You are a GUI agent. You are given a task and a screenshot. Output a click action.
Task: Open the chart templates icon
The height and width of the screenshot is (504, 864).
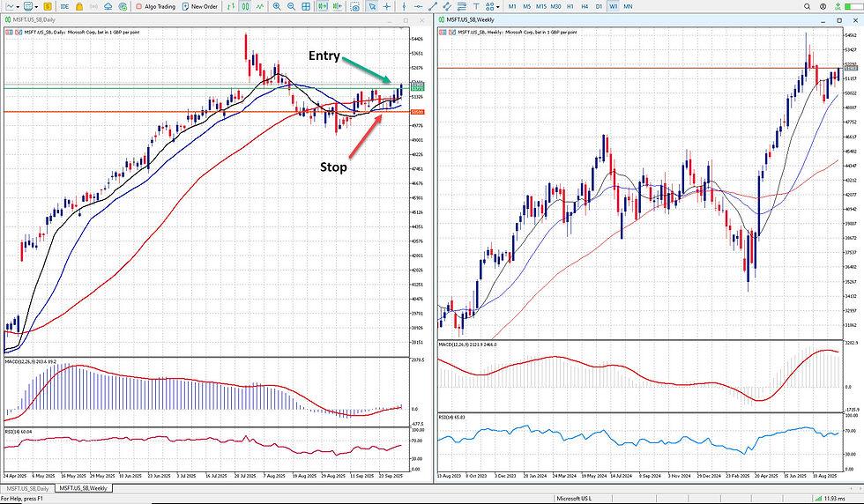tap(28, 7)
